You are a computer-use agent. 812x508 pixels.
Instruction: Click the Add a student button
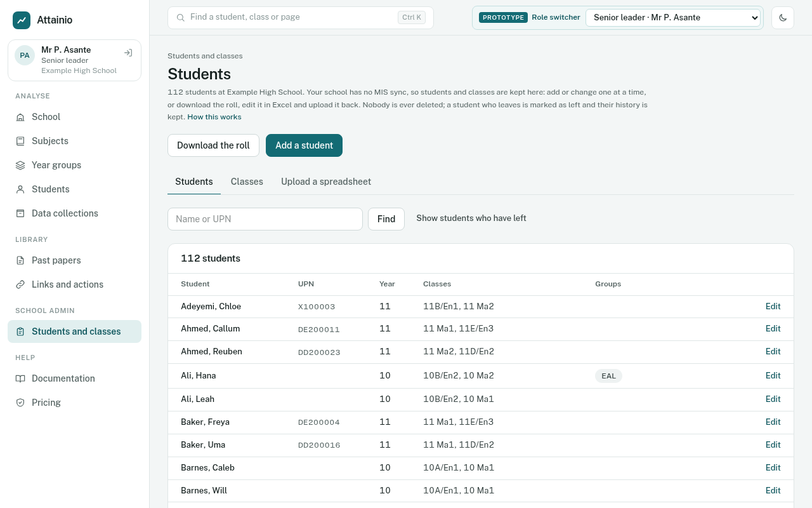[304, 145]
